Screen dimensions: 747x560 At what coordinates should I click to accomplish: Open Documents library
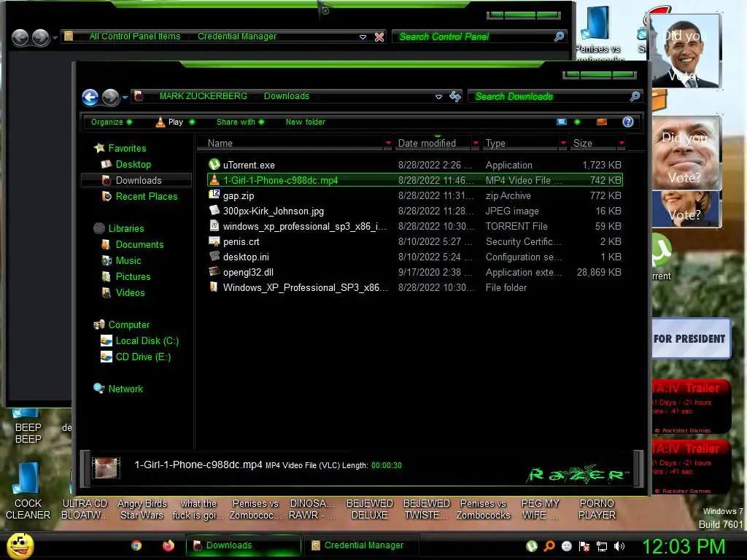139,244
